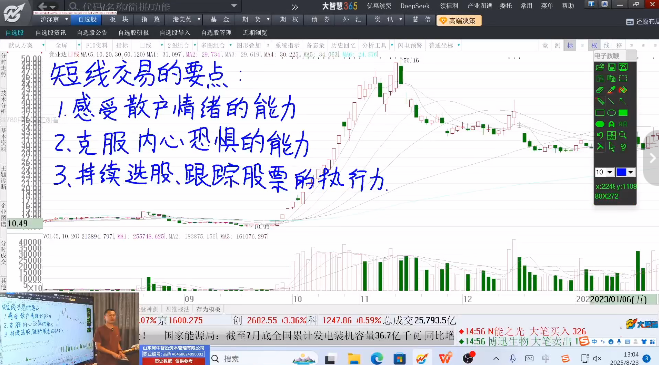Click the taskbar volume speaker icon
The image size is (659, 365).
[x=597, y=359]
